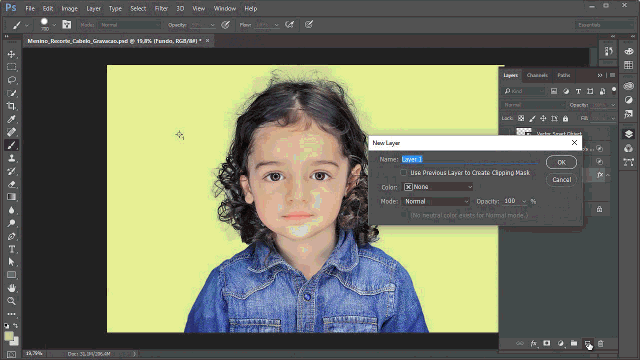This screenshot has width=640, height=360.
Task: Open the Filter menu
Action: [x=161, y=9]
